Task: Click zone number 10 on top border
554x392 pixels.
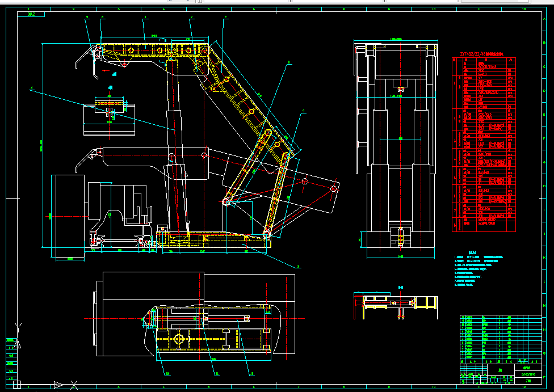Action: 434,9
